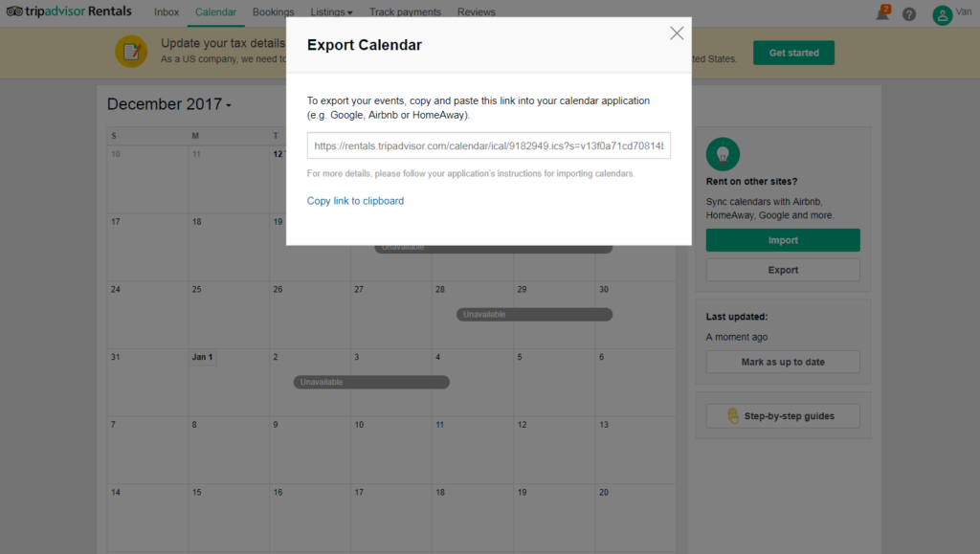
Task: Click the lightbulb icon above Rent on other sites
Action: 723,153
